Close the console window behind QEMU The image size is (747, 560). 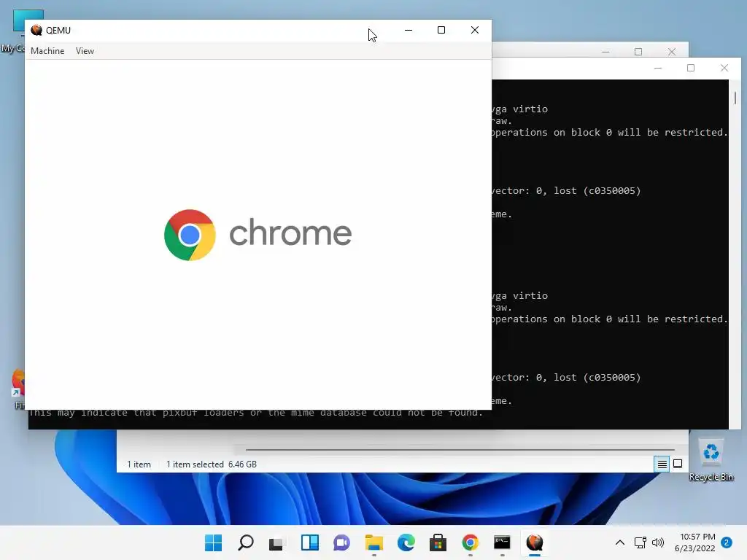click(724, 68)
